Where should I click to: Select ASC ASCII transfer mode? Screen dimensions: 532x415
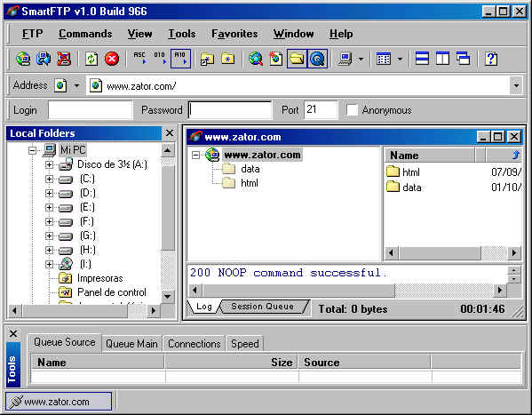coord(139,59)
